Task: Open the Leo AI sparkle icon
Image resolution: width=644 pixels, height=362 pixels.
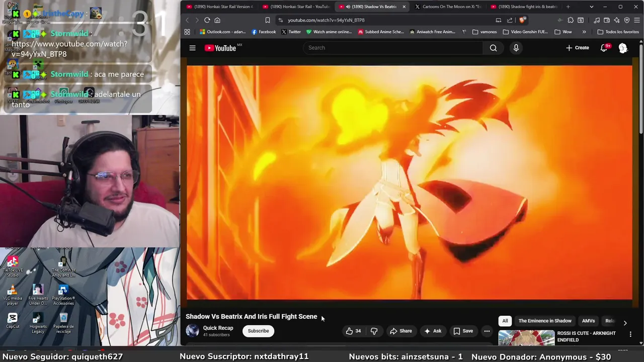Action: point(617,20)
